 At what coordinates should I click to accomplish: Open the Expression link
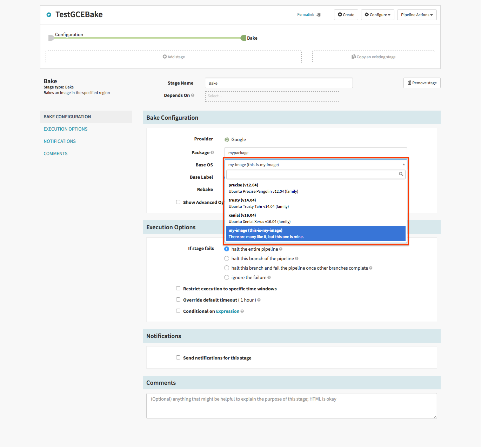tap(228, 311)
